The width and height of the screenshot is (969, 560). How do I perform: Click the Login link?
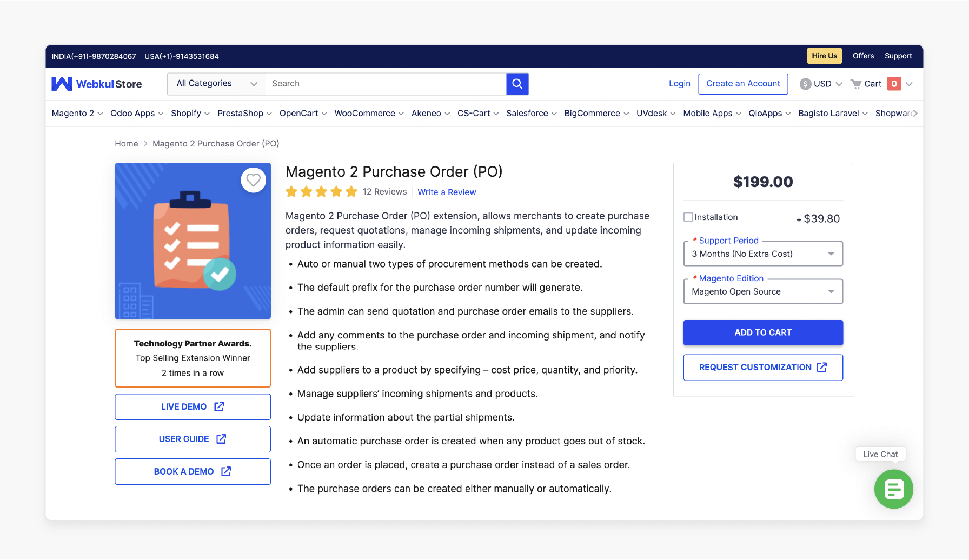click(x=680, y=84)
